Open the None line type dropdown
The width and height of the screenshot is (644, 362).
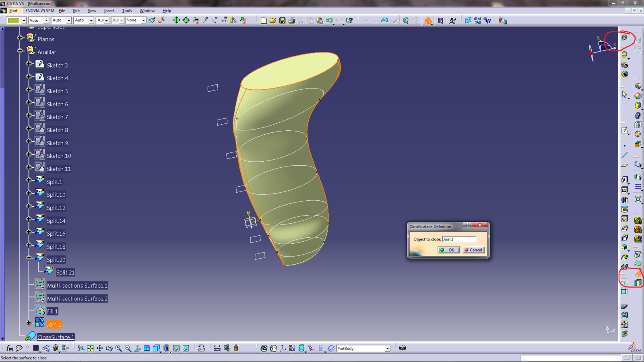(143, 21)
